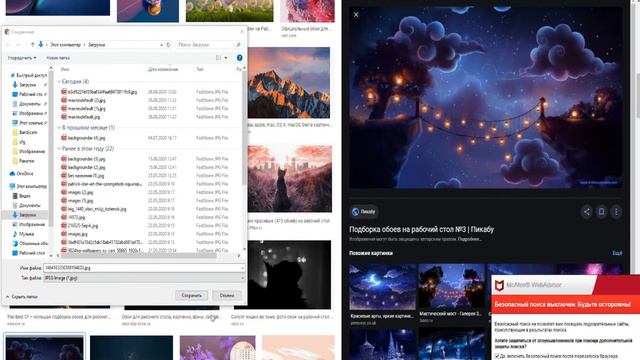Open the blue help icon in dialog

point(240,58)
